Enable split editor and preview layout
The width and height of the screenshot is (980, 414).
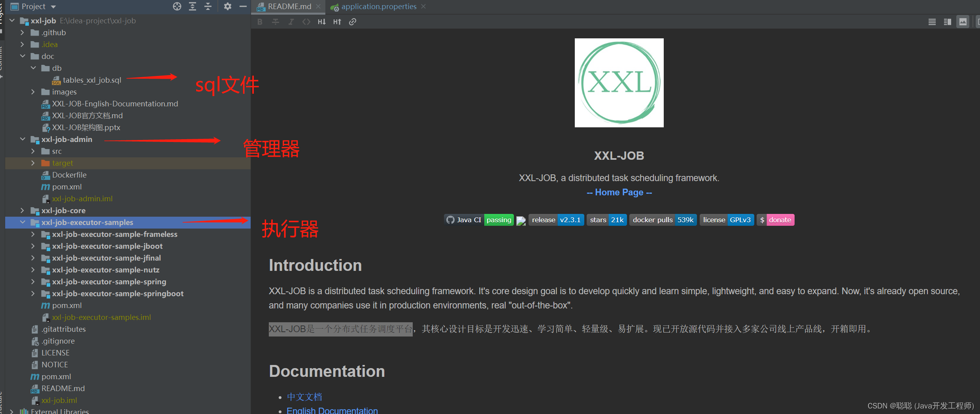[947, 22]
